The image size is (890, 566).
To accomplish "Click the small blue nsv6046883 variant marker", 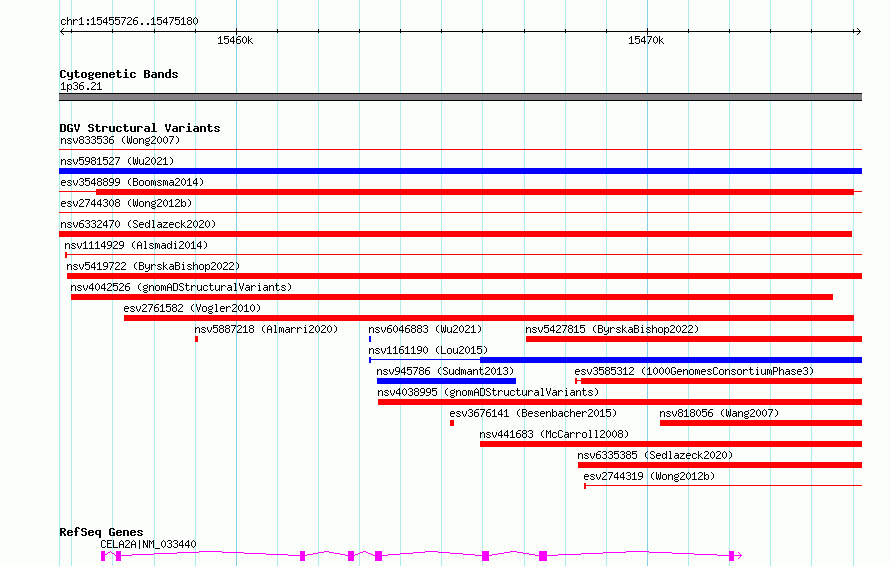I will (x=370, y=339).
